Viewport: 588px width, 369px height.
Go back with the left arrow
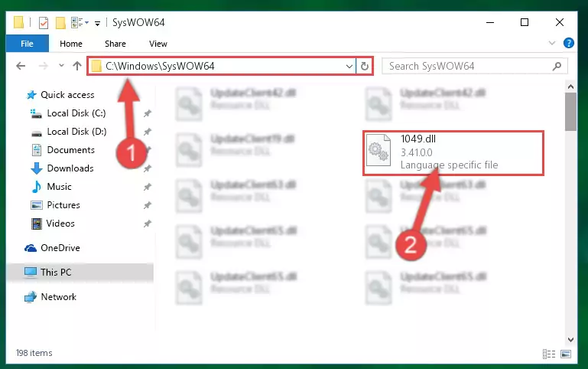pos(21,66)
